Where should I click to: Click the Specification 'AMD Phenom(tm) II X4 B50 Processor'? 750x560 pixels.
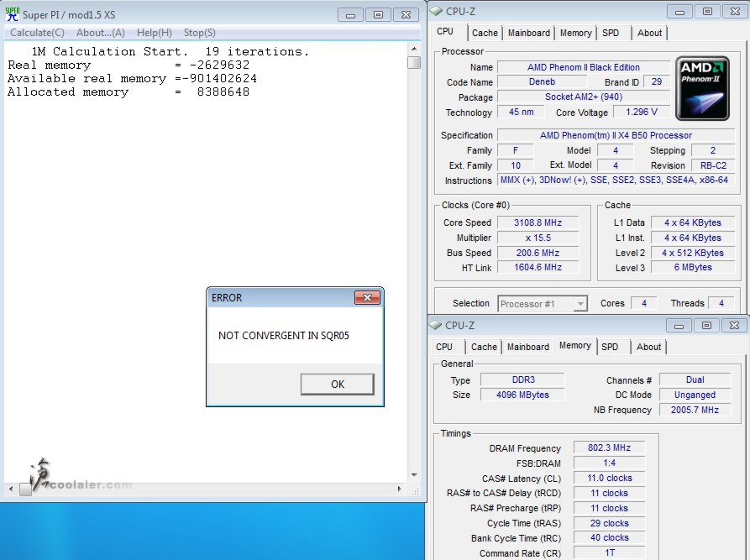(616, 135)
